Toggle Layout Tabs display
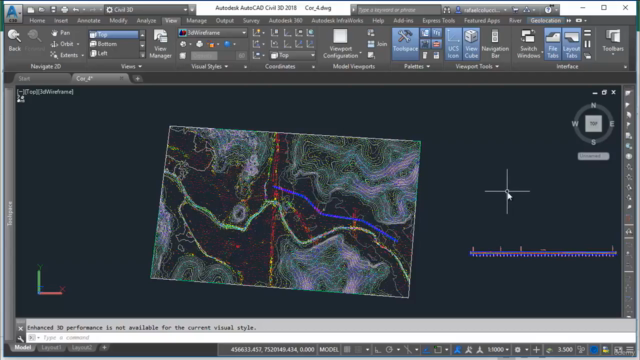The height and width of the screenshot is (360, 640). click(571, 44)
